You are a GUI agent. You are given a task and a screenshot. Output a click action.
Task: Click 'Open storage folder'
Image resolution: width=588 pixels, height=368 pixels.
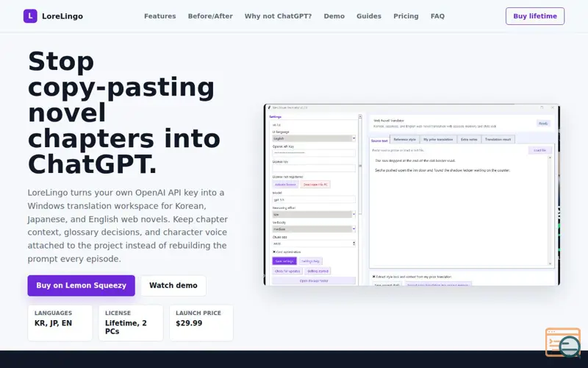314,280
